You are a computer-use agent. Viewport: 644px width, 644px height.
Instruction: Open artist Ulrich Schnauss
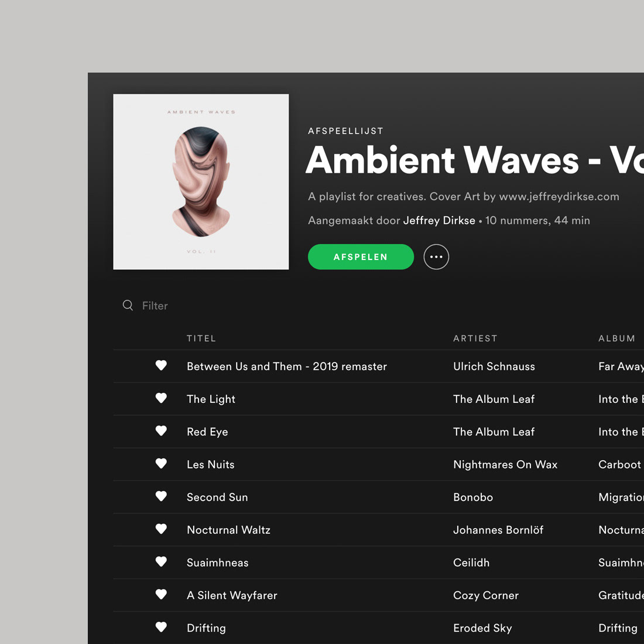(494, 366)
